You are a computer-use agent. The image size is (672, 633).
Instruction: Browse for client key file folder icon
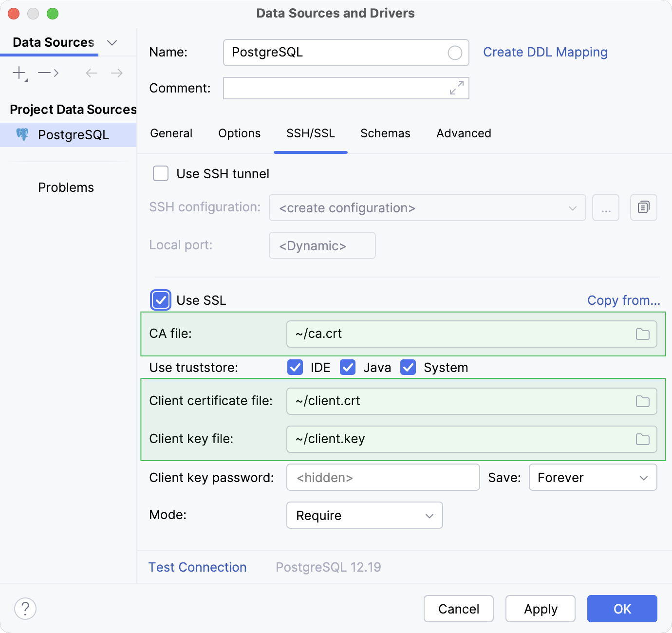[642, 439]
